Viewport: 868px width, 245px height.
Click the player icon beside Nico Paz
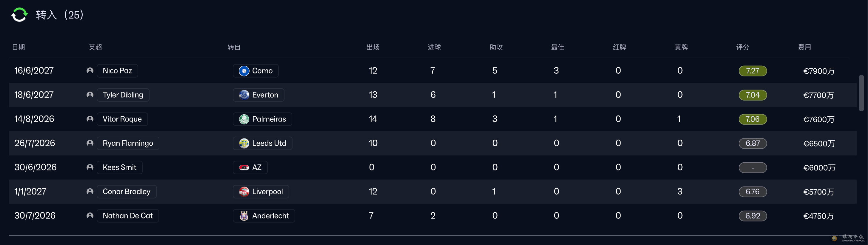tap(90, 71)
